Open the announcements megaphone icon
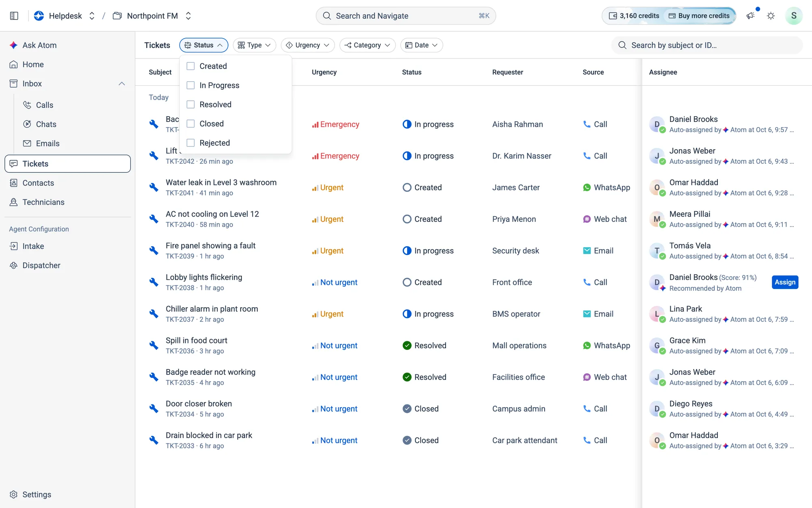The image size is (812, 508). pyautogui.click(x=750, y=16)
